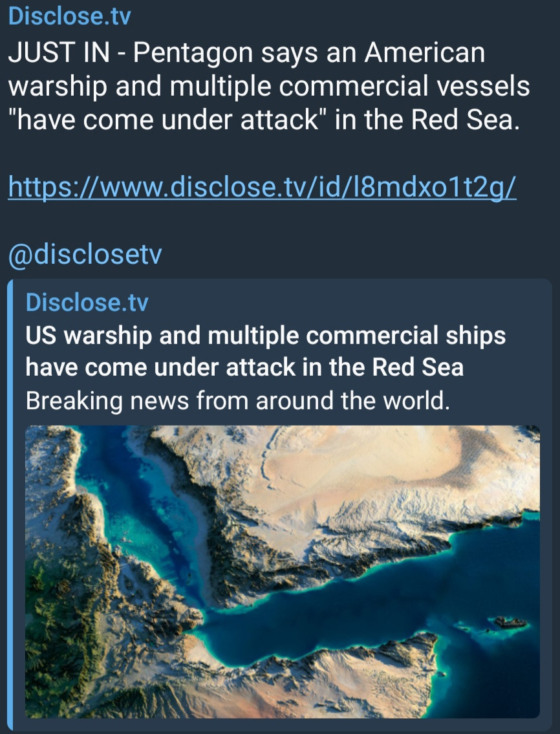The height and width of the screenshot is (734, 560).
Task: Click the word 'Pentagon' in the message
Action: (193, 54)
